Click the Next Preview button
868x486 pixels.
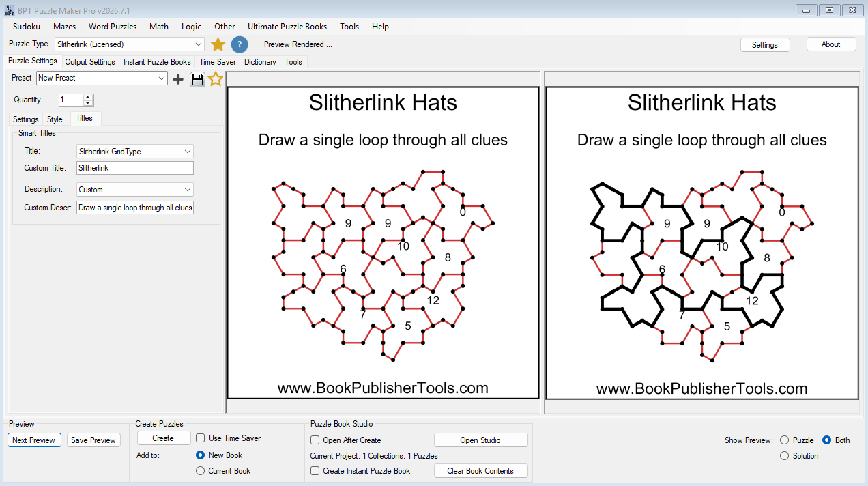(x=34, y=440)
